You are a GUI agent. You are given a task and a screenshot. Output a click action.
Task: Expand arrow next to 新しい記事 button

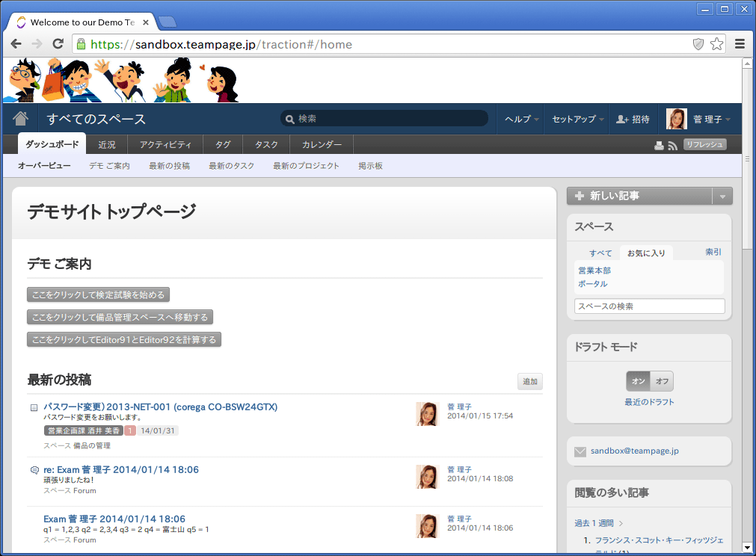tap(722, 197)
